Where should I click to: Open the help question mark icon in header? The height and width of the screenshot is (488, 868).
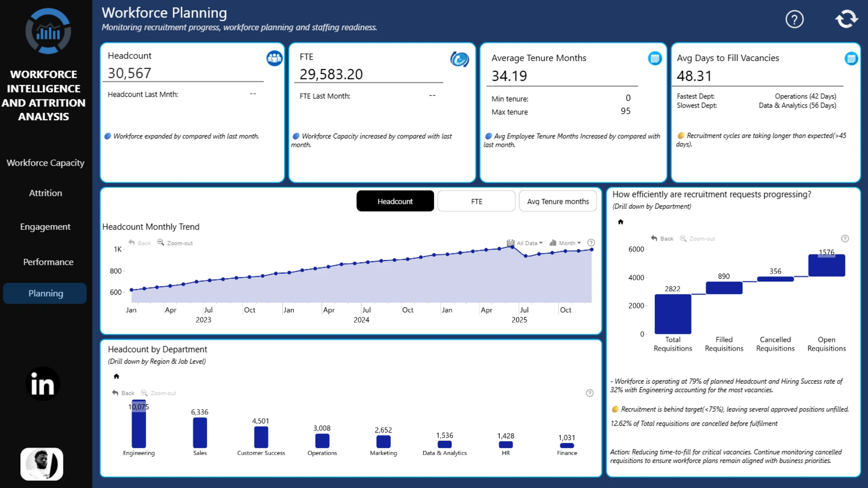point(794,19)
